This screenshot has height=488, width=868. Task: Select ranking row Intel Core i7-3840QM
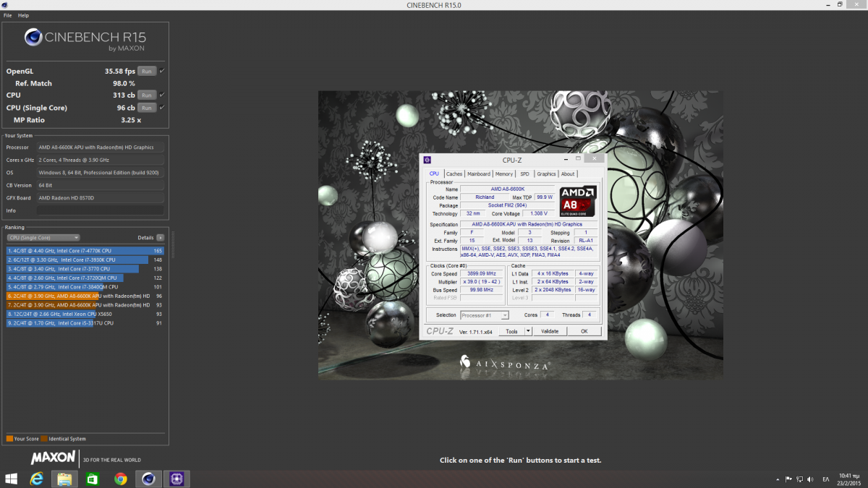[x=85, y=286]
